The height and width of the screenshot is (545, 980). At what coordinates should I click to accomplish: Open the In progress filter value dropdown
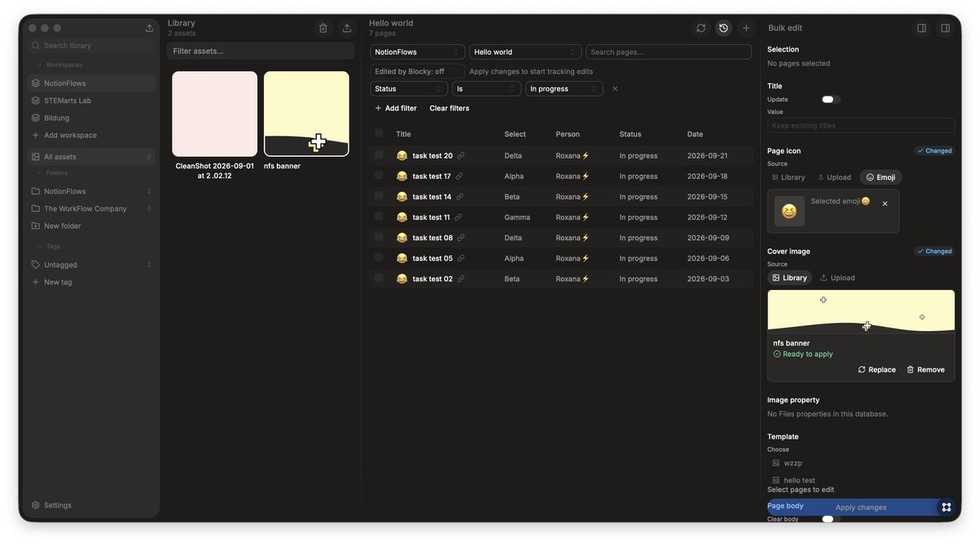pyautogui.click(x=564, y=88)
